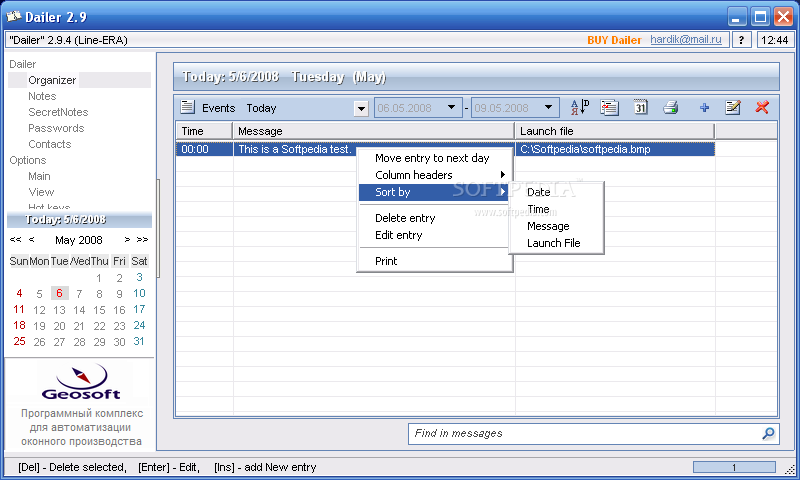Sort by Launch File in submenu
Viewport: 800px width, 480px height.
click(556, 243)
